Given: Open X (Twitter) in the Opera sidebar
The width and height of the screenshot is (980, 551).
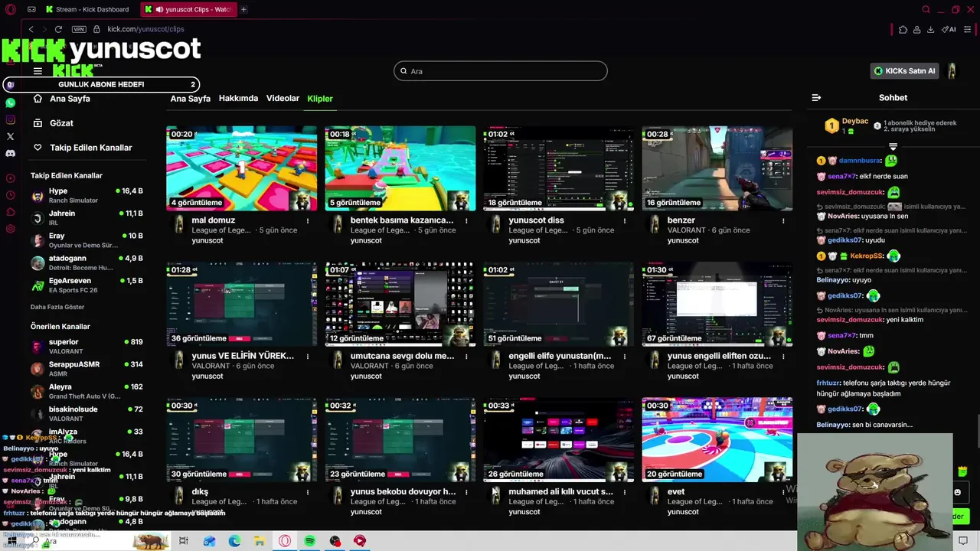Looking at the screenshot, I should [x=10, y=136].
